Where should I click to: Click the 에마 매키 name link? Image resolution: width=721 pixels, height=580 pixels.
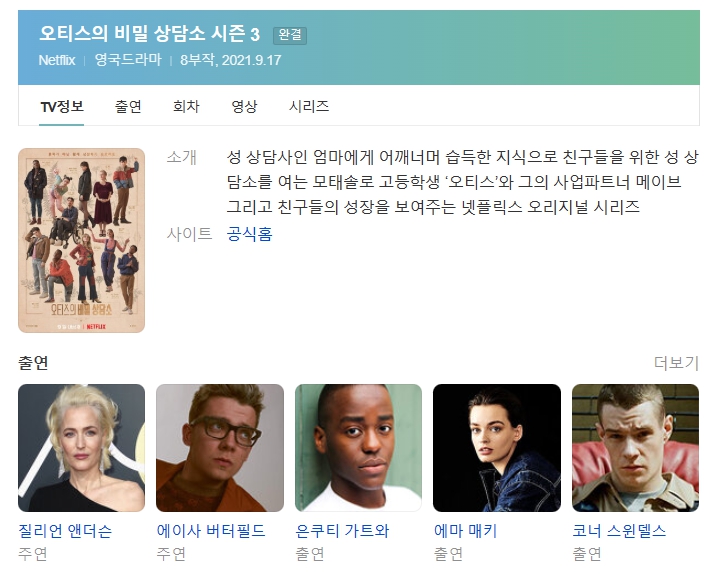point(465,531)
